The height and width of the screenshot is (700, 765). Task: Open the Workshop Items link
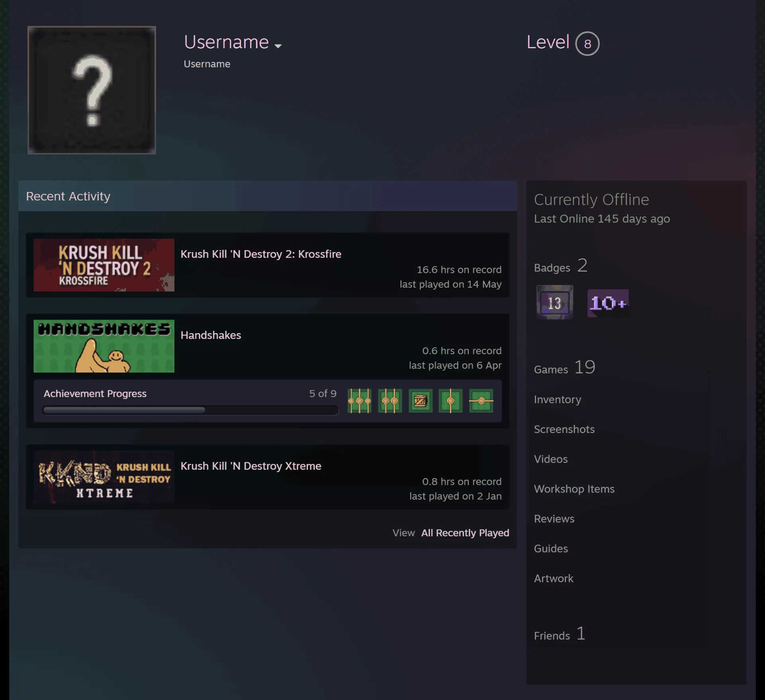coord(574,489)
